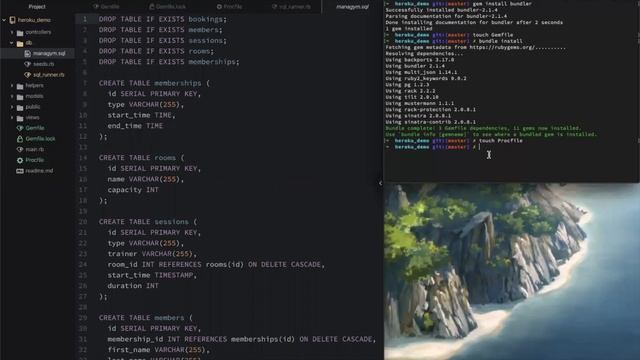Expand the views folder chevron
Screen dimensions: 640x360
pyautogui.click(x=12, y=118)
